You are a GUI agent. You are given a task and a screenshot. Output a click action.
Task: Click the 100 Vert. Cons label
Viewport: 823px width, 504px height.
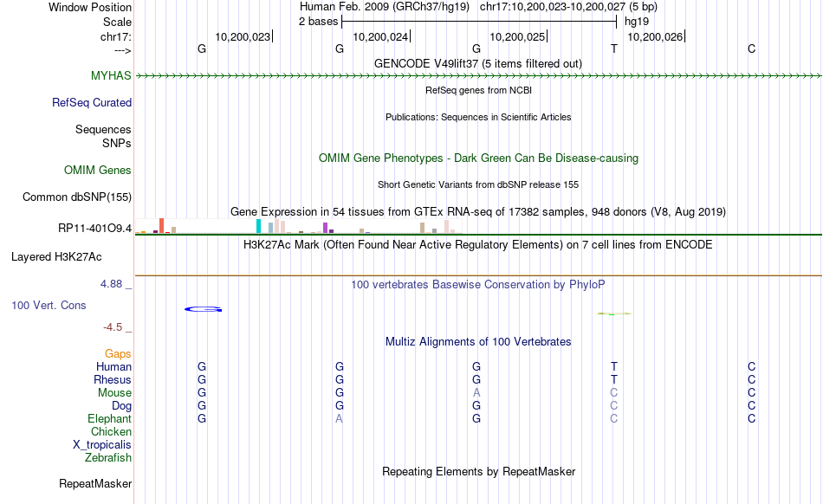coord(49,305)
